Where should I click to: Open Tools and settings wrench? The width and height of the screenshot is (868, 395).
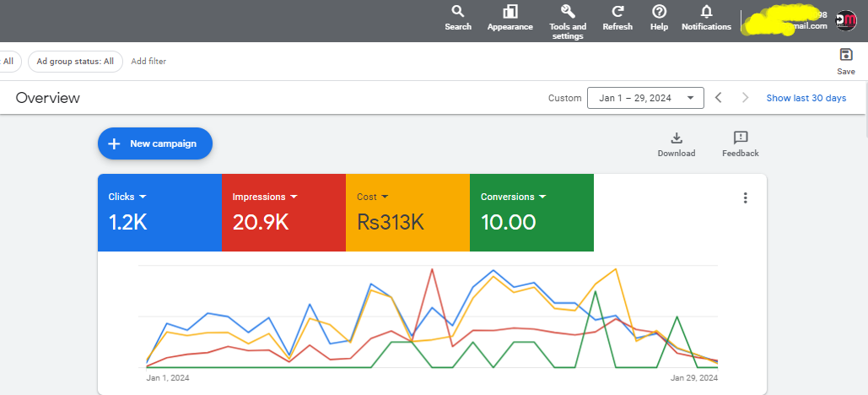click(568, 22)
